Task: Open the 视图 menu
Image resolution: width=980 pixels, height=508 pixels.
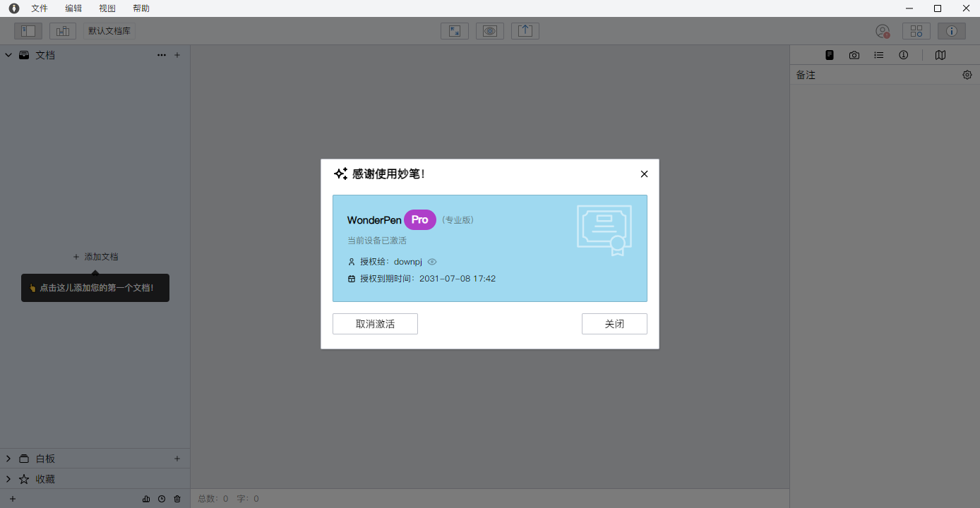Action: (x=107, y=8)
